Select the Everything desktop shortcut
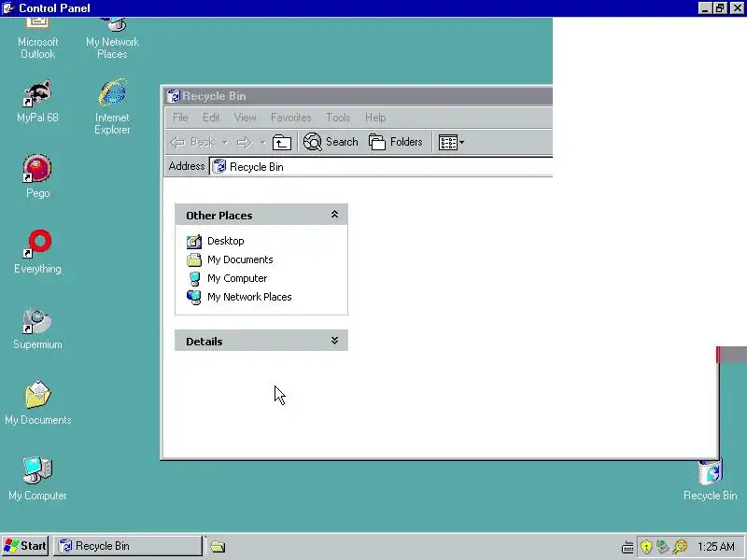 37,252
